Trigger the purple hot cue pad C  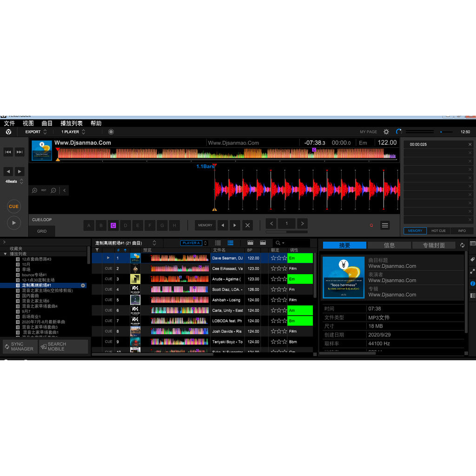[x=113, y=225]
